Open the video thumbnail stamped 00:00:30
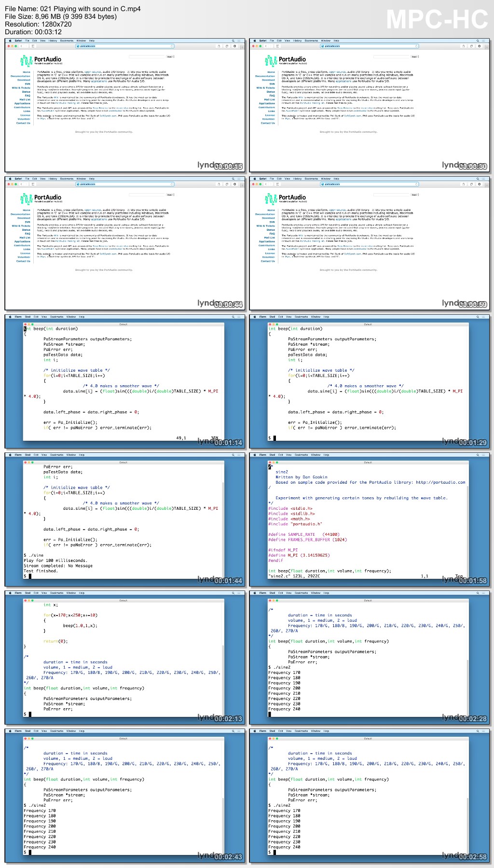Screen dimensions: 494x868 pyautogui.click(x=370, y=105)
